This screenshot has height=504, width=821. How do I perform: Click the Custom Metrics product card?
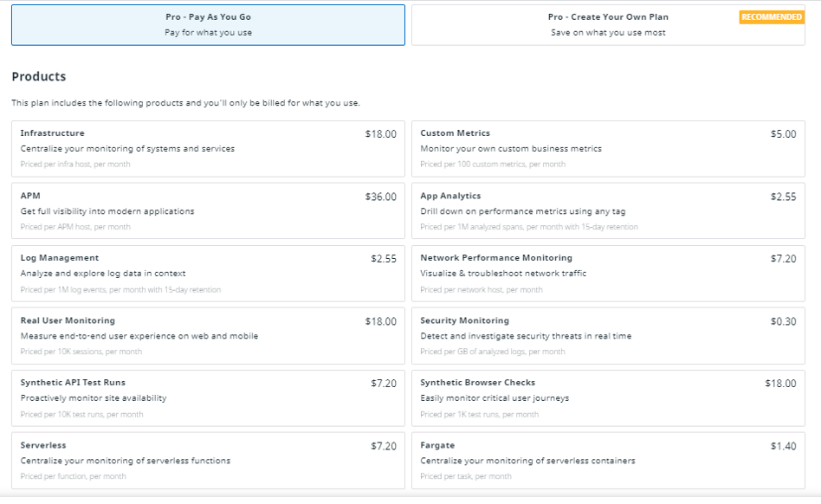point(607,148)
